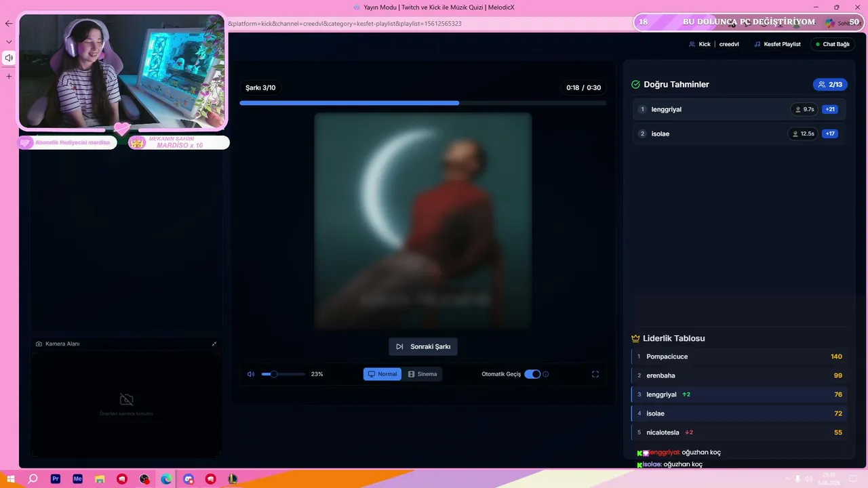Expand the Kamera Alanı panel
This screenshot has height=488, width=868.
coord(214,344)
